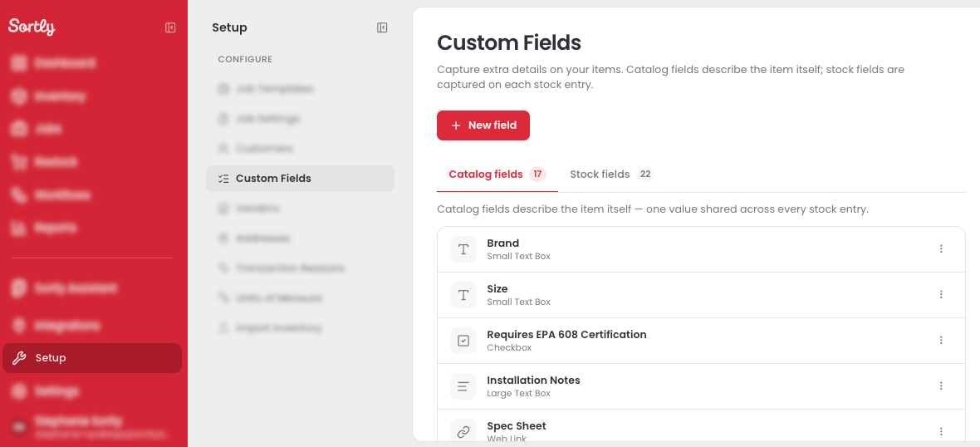Image resolution: width=980 pixels, height=447 pixels.
Task: Collapse the red main sidebar
Action: coord(170,27)
